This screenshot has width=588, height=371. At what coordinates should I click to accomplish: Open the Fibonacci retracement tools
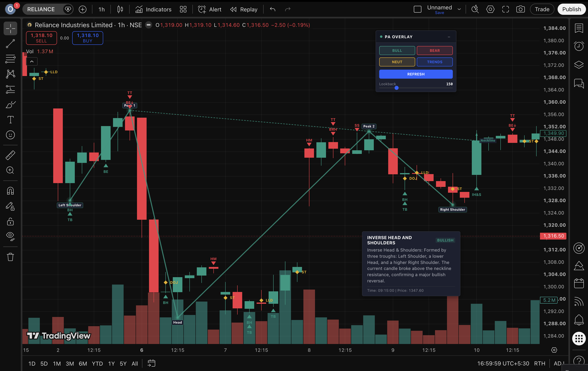10,59
